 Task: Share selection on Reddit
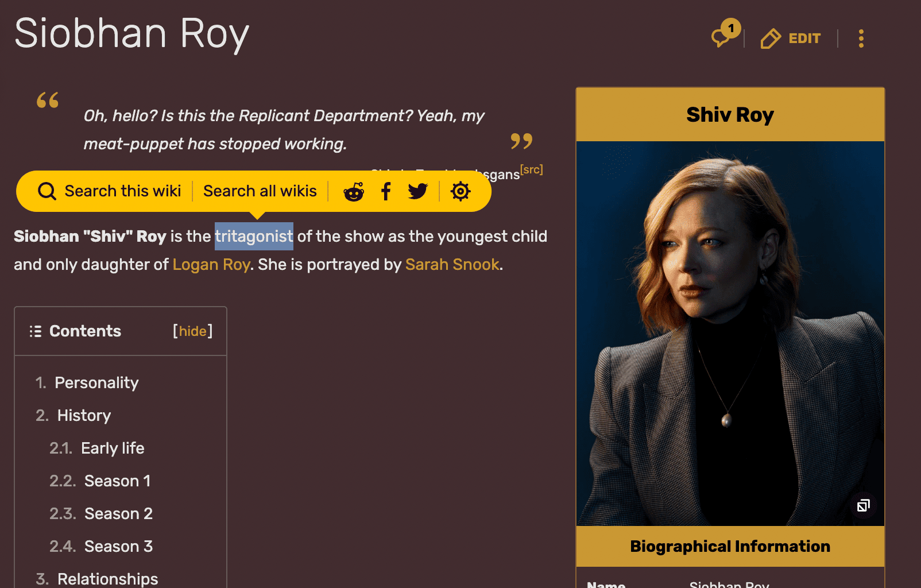coord(354,191)
